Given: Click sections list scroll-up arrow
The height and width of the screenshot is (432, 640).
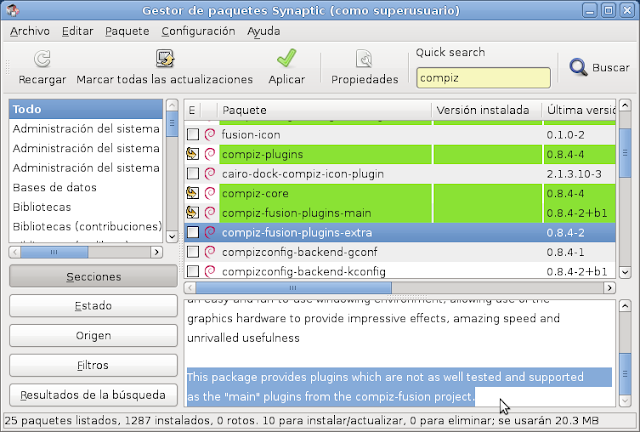Looking at the screenshot, I should (x=172, y=105).
